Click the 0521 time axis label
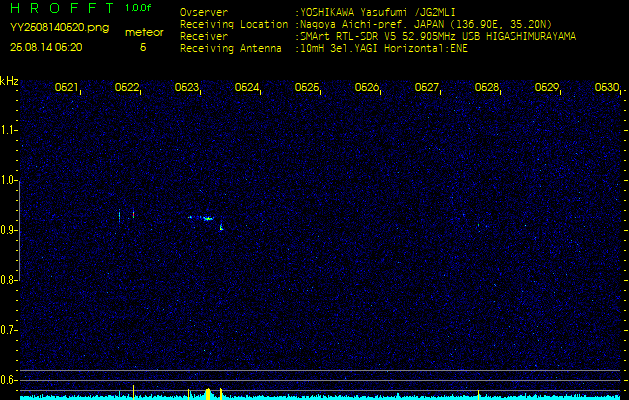Screen dimensions: 629x400 [x=66, y=87]
